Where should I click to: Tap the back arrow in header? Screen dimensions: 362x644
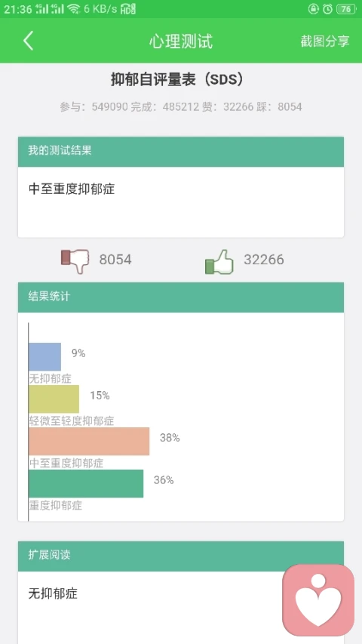[29, 41]
